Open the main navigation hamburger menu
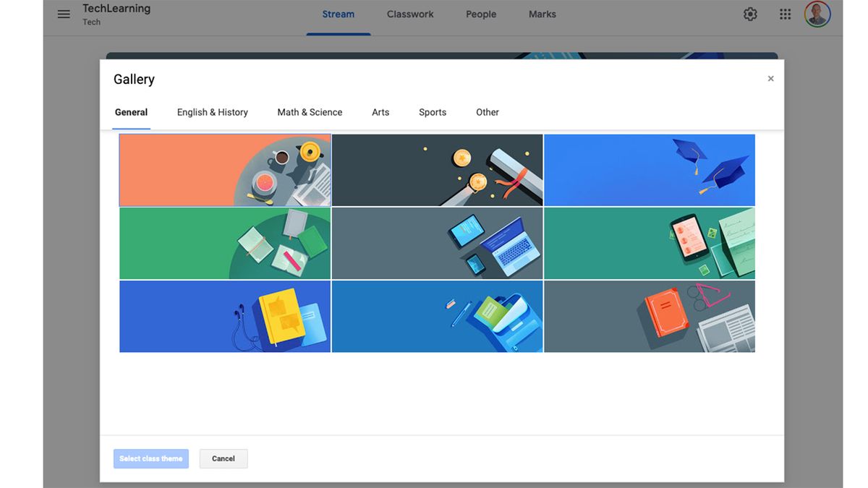The image size is (868, 488). (64, 14)
